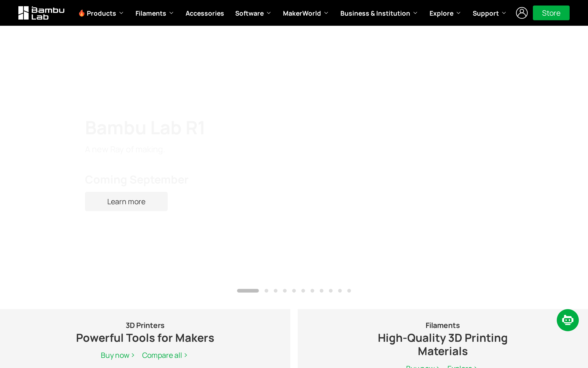Expand the Explore menu chevron
Image resolution: width=588 pixels, height=368 pixels.
click(x=458, y=13)
